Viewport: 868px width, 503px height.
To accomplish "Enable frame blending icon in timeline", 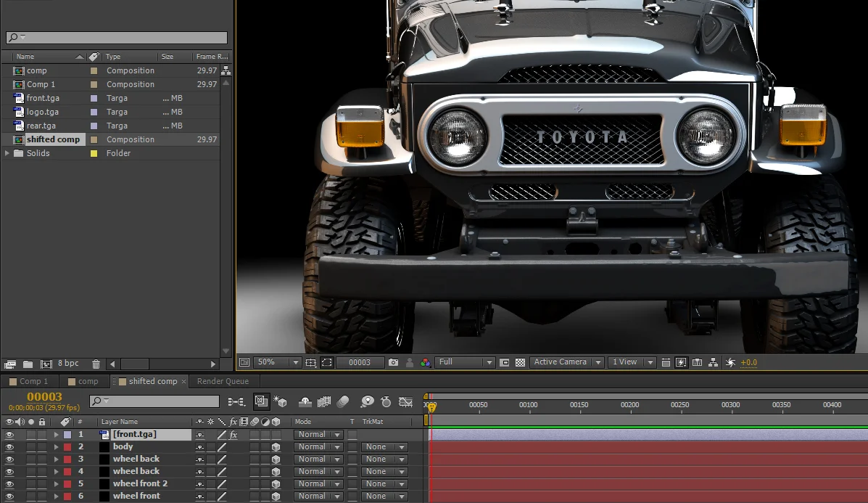I will 324,401.
